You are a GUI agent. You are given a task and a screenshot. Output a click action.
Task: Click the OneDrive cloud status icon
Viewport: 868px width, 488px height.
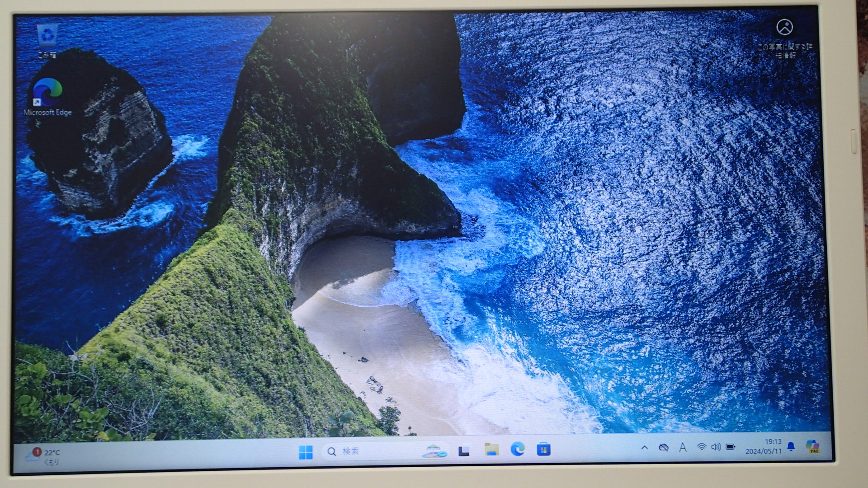click(663, 447)
